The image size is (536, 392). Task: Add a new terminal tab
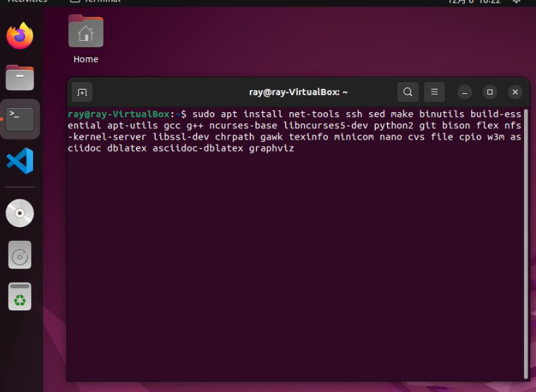[x=82, y=92]
